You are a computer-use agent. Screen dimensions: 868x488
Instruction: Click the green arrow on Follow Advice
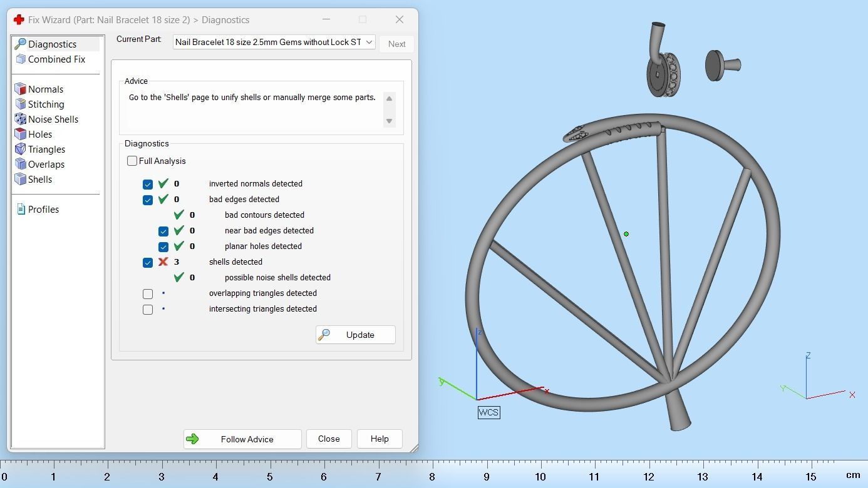192,439
